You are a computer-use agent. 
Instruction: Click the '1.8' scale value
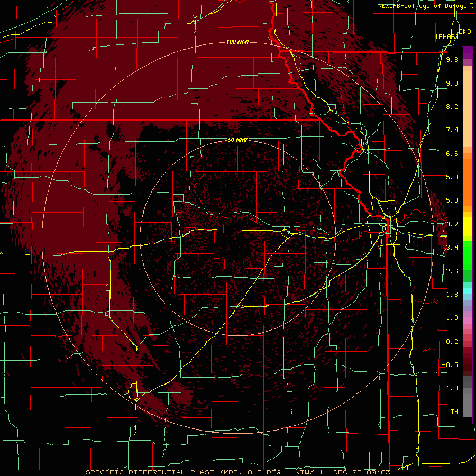point(452,295)
